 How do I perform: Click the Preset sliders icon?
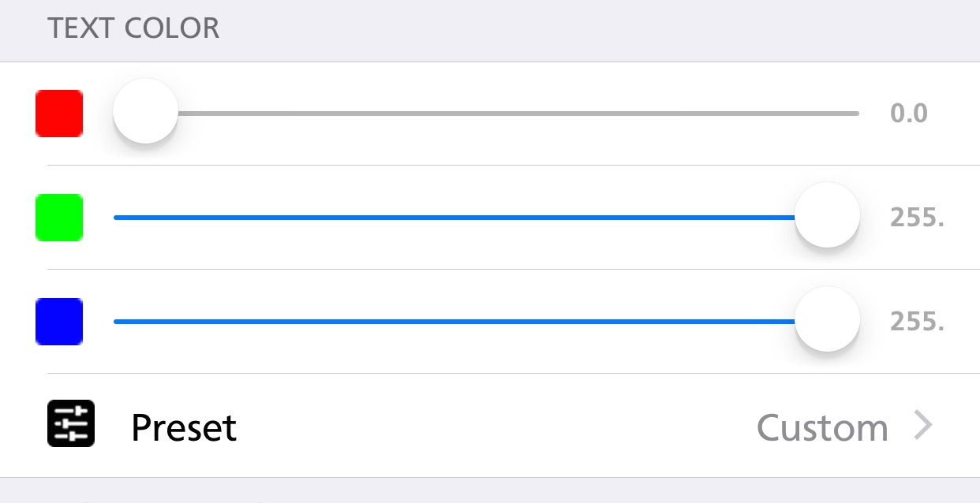pos(71,424)
